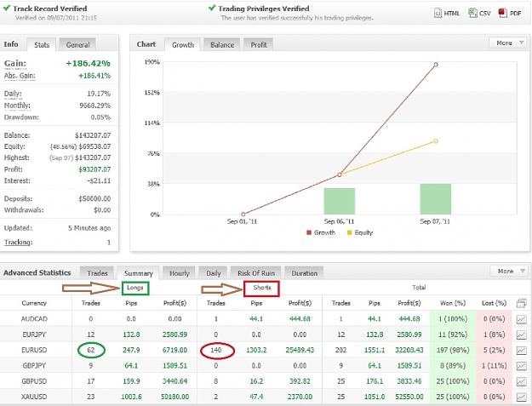The width and height of the screenshot is (532, 406).
Task: Click the 11 (92%) won cell
Action: click(453, 335)
